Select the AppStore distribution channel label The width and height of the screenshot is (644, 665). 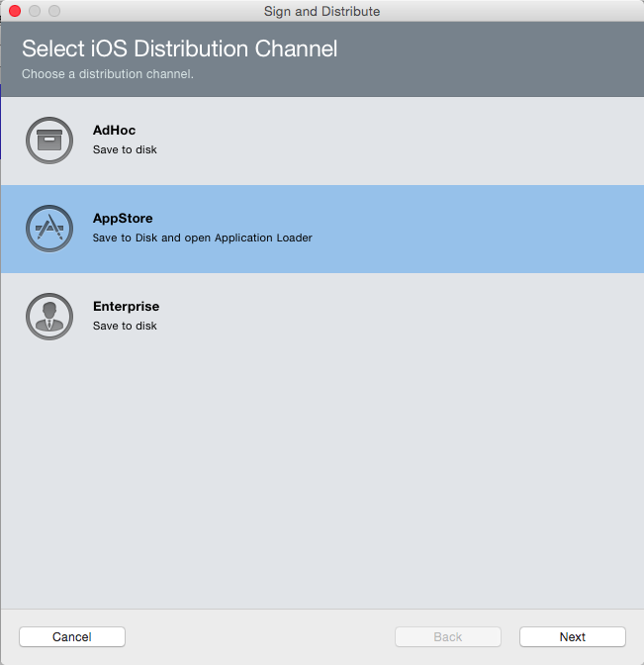pyautogui.click(x=123, y=219)
